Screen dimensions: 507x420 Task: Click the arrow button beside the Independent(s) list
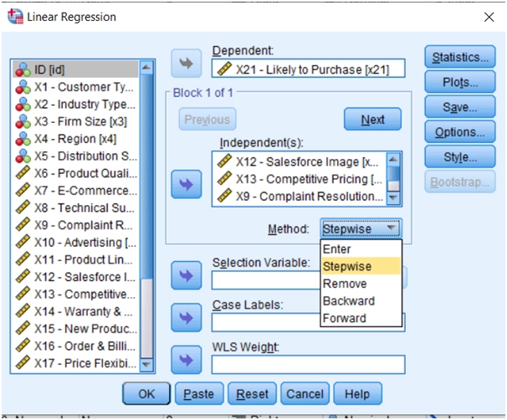coord(187,186)
